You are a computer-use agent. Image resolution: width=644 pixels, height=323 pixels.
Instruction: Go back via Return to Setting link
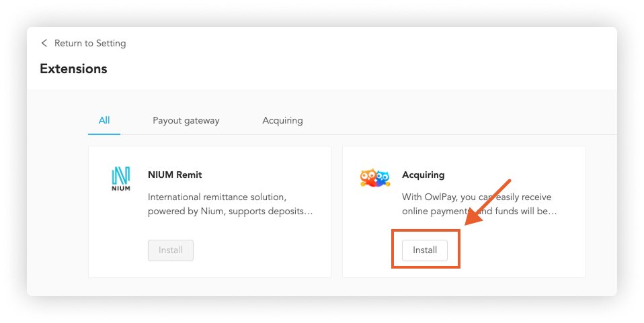click(89, 44)
